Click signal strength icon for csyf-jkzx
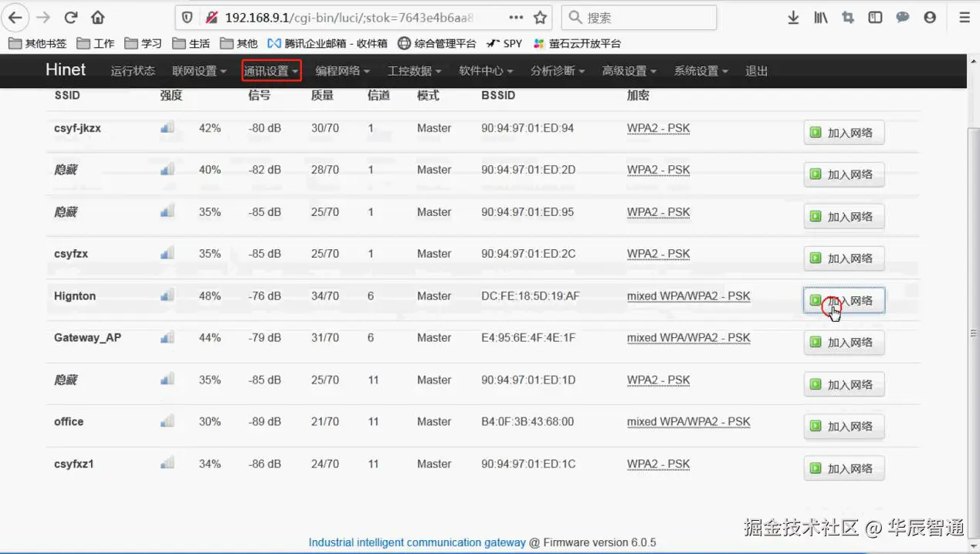Viewport: 980px width, 554px height. (168, 127)
